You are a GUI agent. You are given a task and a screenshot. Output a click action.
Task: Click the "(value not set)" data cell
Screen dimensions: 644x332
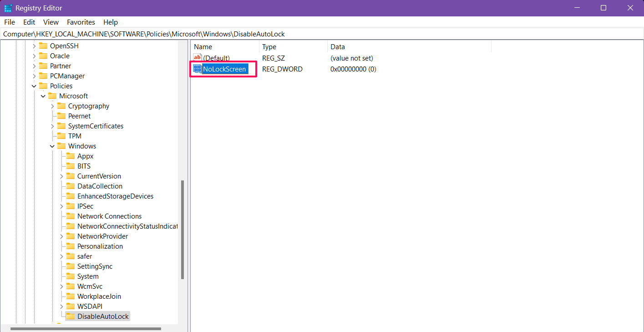click(x=352, y=58)
